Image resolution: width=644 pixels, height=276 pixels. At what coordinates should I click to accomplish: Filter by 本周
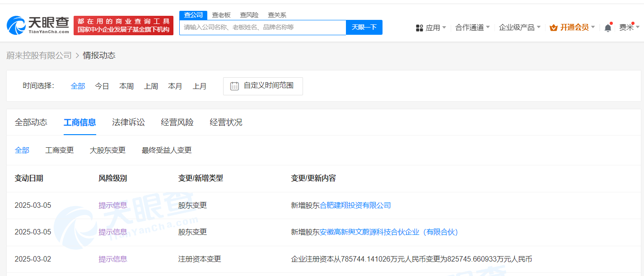tap(126, 86)
